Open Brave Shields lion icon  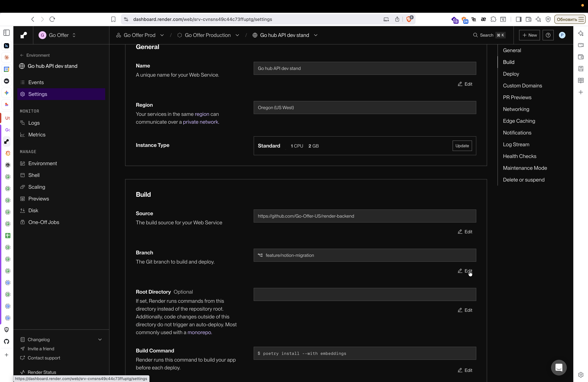point(409,19)
